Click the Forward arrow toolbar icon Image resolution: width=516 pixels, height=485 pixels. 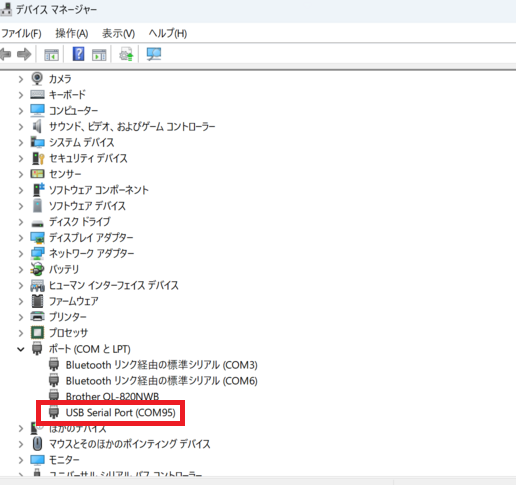[24, 54]
